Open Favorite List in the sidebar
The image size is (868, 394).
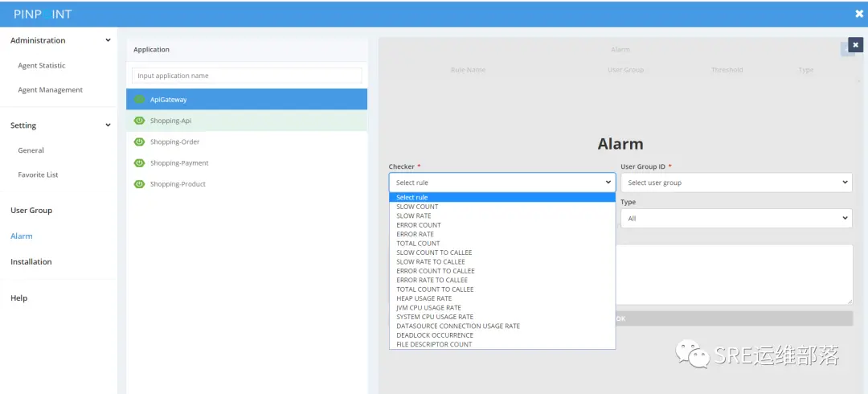(39, 174)
